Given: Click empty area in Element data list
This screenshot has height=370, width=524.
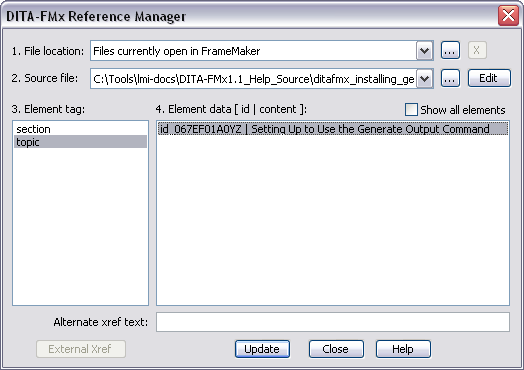Looking at the screenshot, I should pyautogui.click(x=333, y=221).
